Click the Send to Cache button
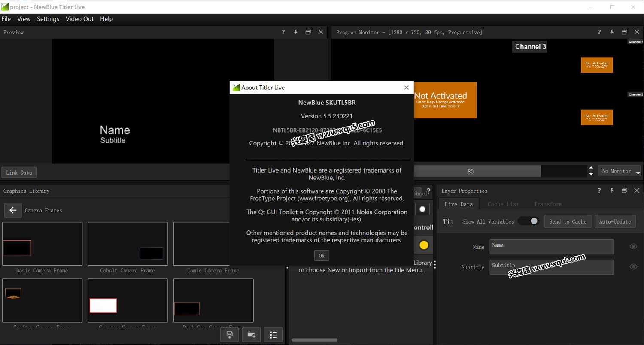 [x=568, y=221]
